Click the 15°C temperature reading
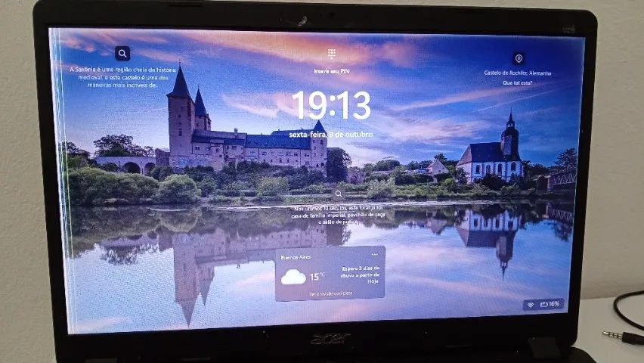The height and width of the screenshot is (363, 644). pos(317,276)
